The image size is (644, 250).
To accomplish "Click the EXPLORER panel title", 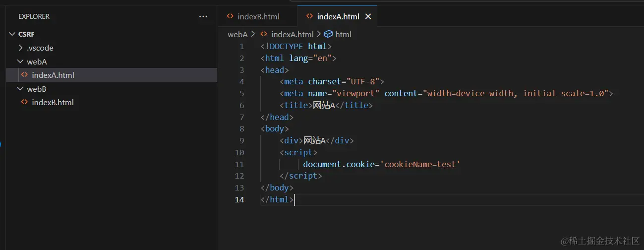I will [34, 16].
